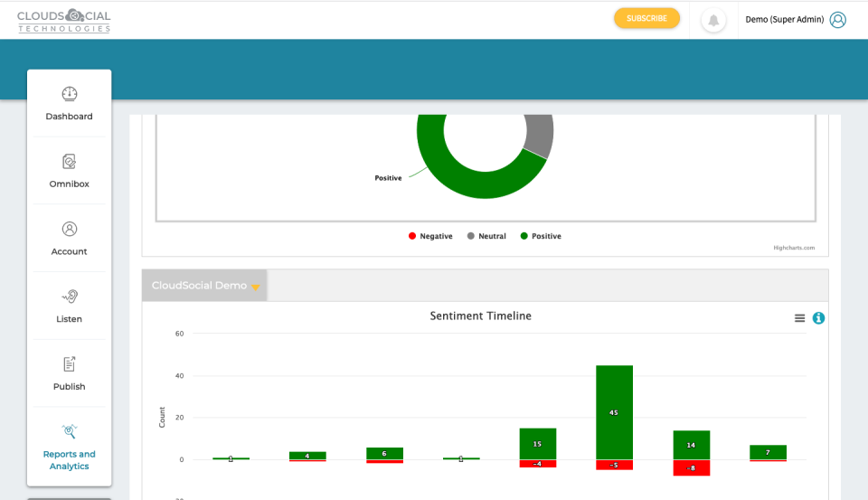The width and height of the screenshot is (868, 500).
Task: Click the red bar labeled -4
Action: (537, 464)
